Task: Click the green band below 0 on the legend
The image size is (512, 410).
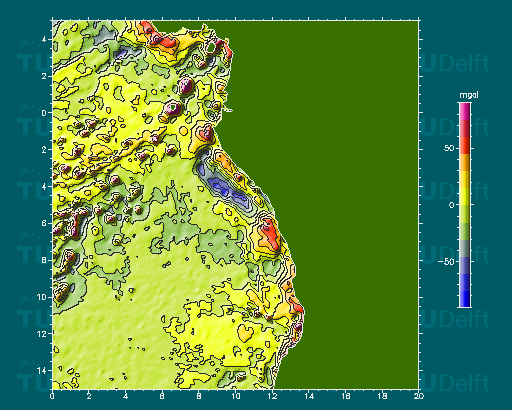Action: (465, 231)
